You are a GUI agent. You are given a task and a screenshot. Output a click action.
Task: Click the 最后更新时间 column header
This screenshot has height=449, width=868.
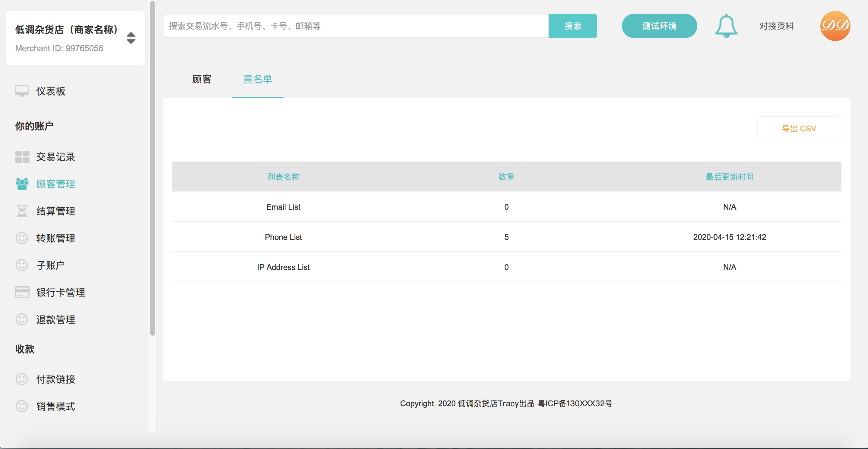click(x=730, y=177)
